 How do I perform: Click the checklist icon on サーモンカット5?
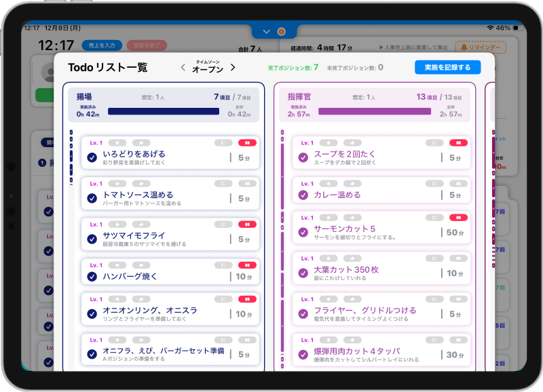click(x=434, y=218)
